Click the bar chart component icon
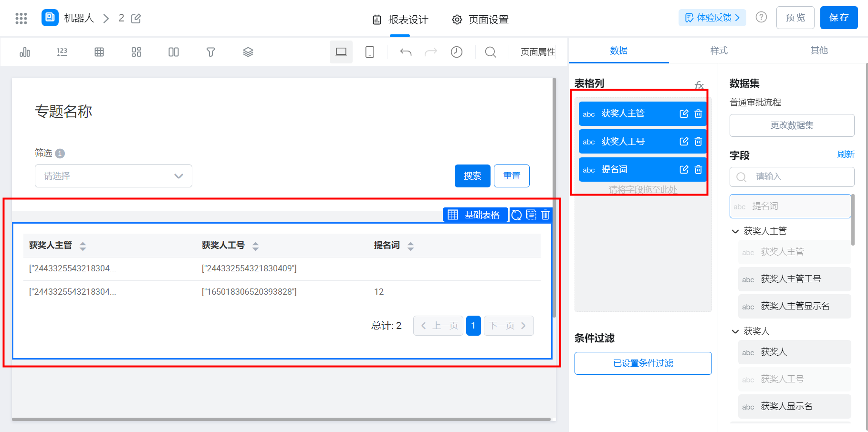868x432 pixels. (25, 52)
